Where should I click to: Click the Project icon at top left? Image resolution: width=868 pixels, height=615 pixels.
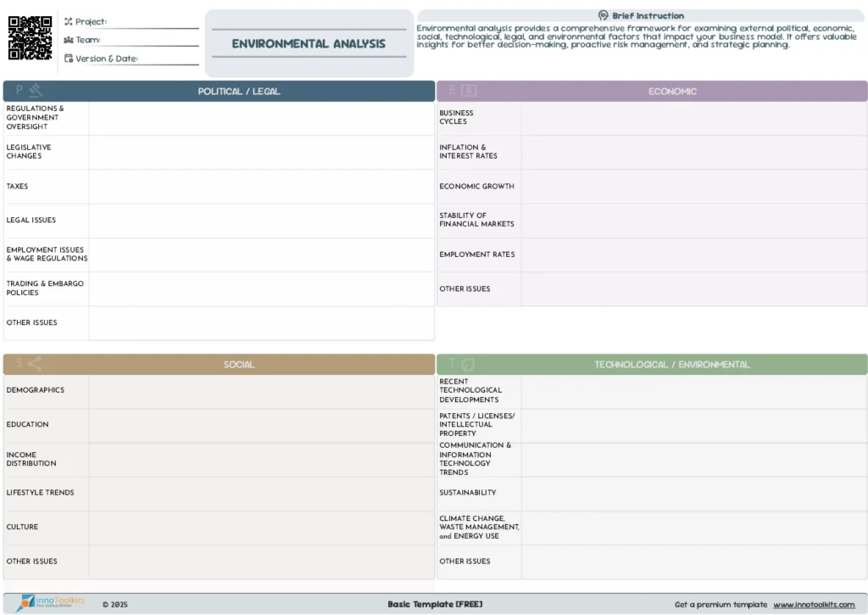click(x=69, y=21)
